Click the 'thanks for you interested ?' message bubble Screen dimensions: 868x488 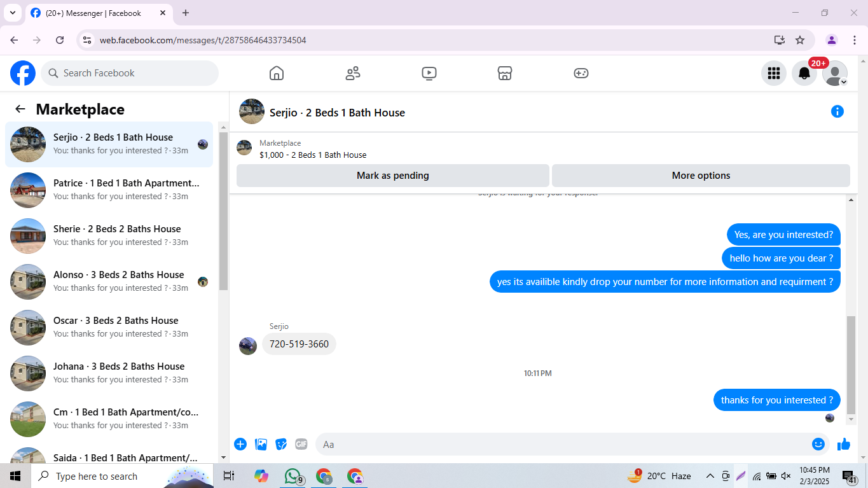777,400
